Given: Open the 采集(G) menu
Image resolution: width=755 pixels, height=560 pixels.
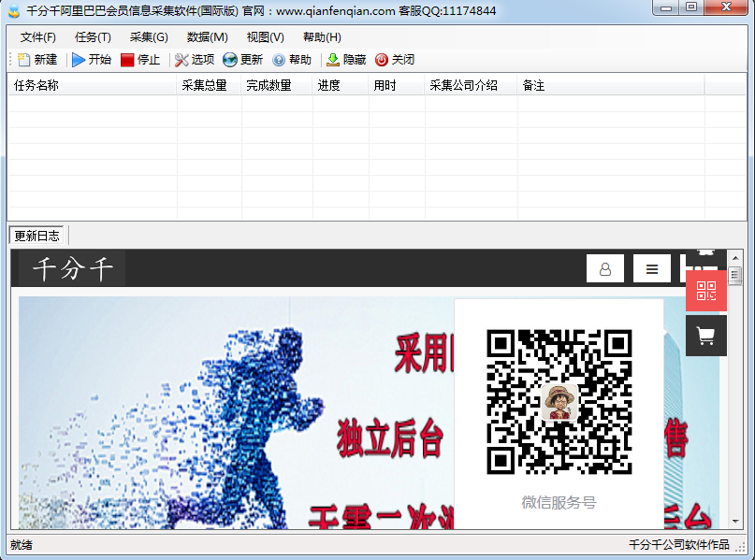Looking at the screenshot, I should [x=149, y=37].
